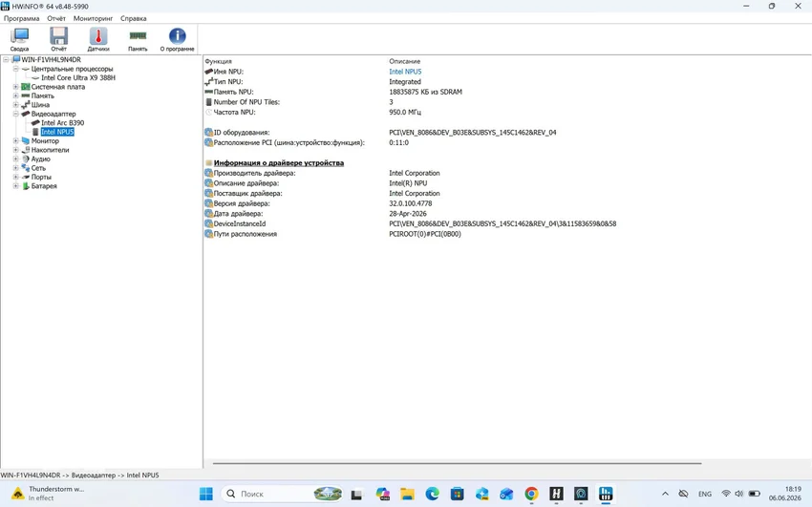812x507 pixels.
Task: Select the Системная плата tree node
Action: coord(58,87)
